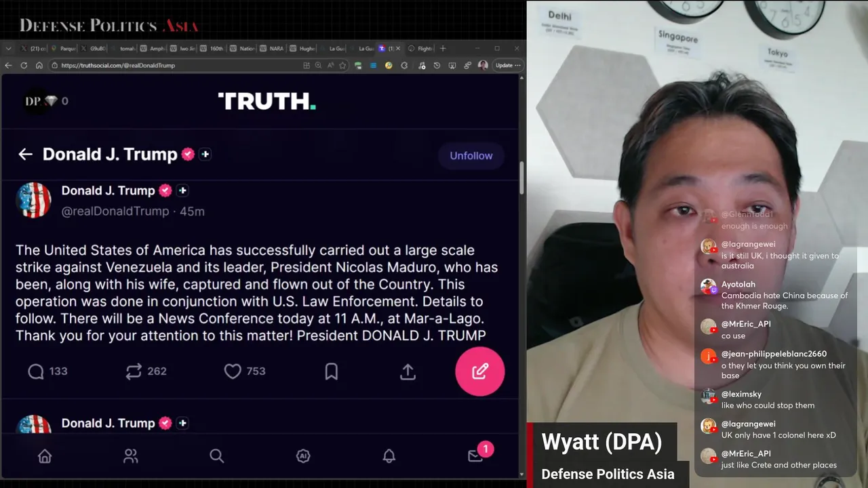Compose a new Truth with pink button
The height and width of the screenshot is (488, 868).
(x=479, y=371)
